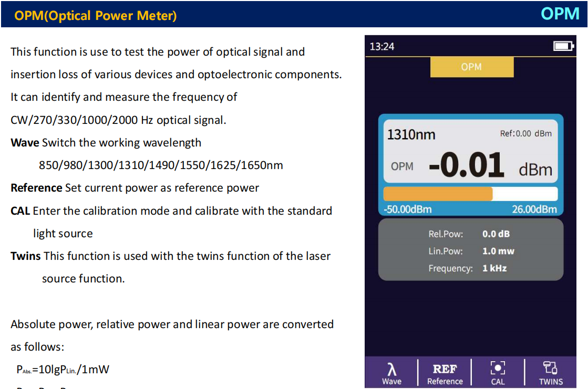Screen dimensions: 588x389
Task: Tap the Rel.Pow 0.0 dB value
Action: tap(496, 234)
